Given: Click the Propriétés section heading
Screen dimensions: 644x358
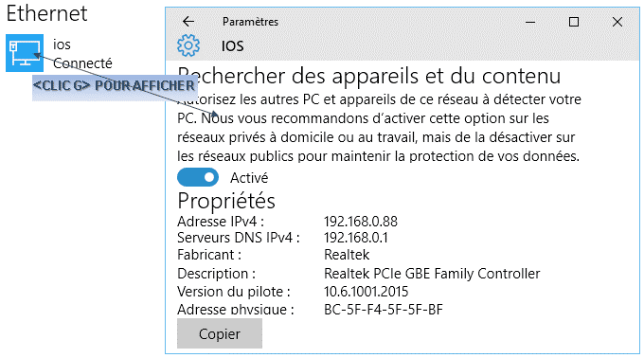Looking at the screenshot, I should pyautogui.click(x=226, y=201).
